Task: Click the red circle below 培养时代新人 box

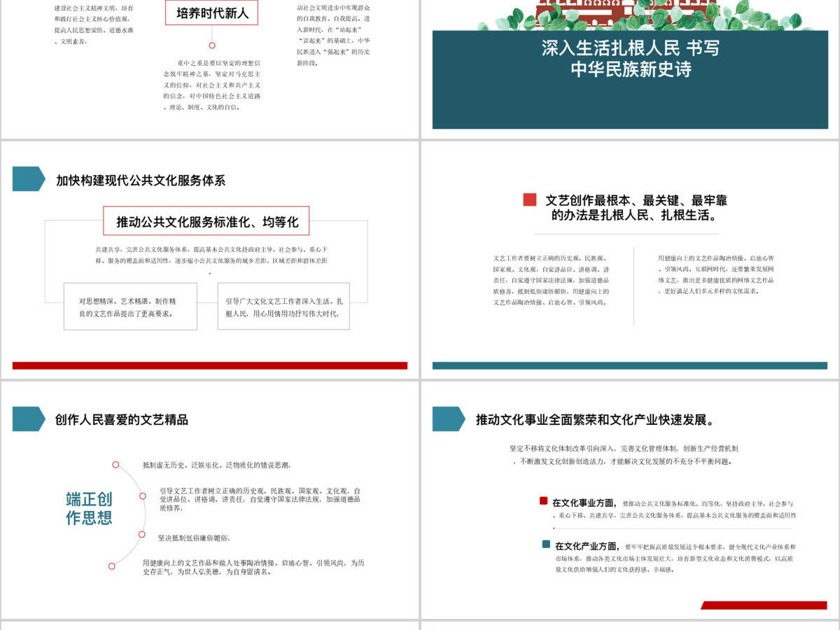Action: pos(212,45)
